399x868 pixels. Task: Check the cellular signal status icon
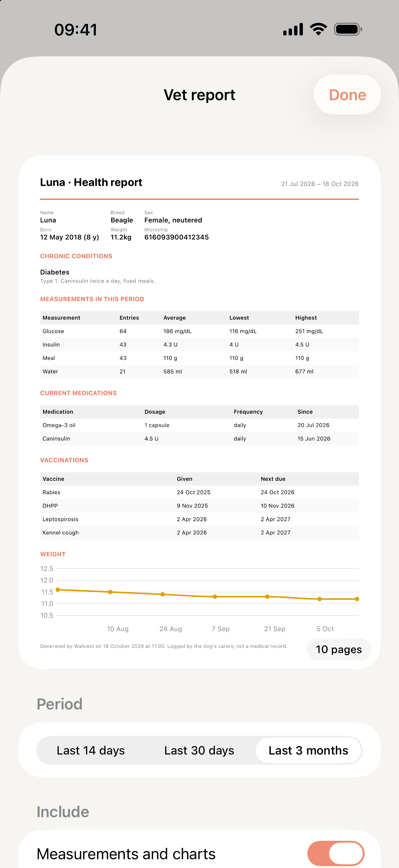(293, 29)
